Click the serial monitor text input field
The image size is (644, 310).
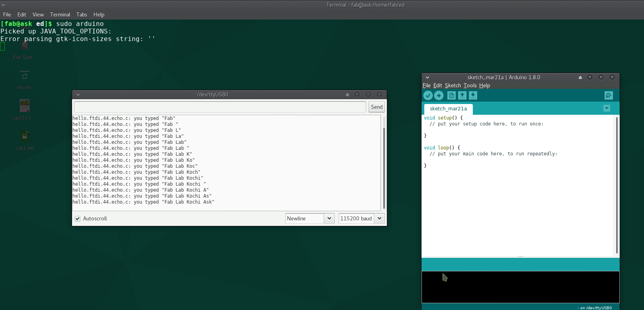tap(220, 107)
